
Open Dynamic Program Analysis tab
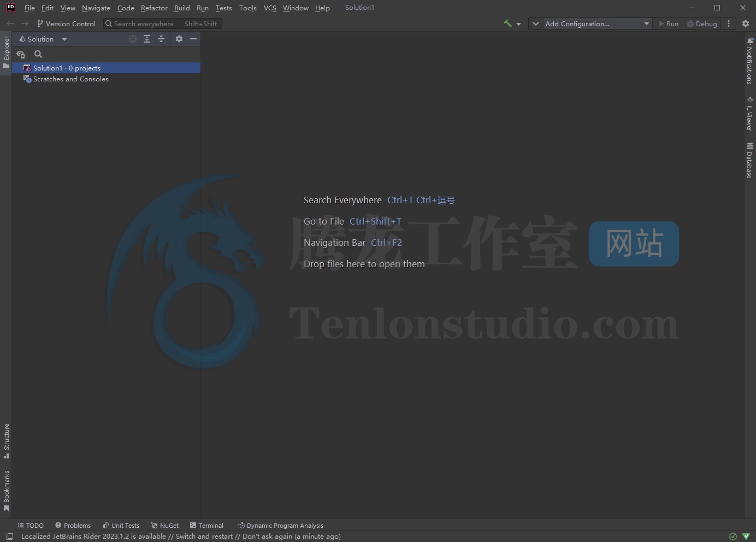280,526
